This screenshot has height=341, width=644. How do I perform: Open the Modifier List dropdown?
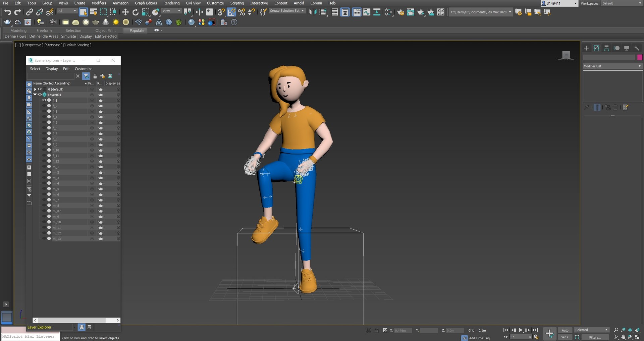(612, 66)
